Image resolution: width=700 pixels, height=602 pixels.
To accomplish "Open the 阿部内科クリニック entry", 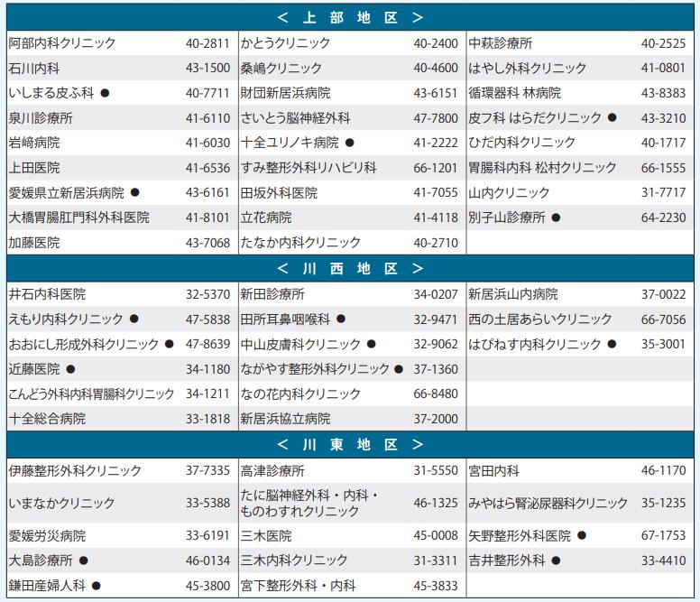I will (62, 43).
